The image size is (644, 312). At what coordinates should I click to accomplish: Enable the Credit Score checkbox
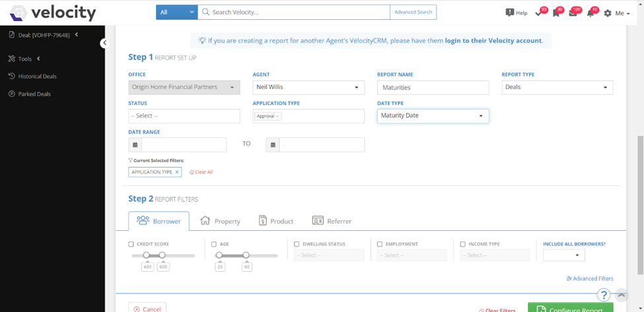pos(131,244)
